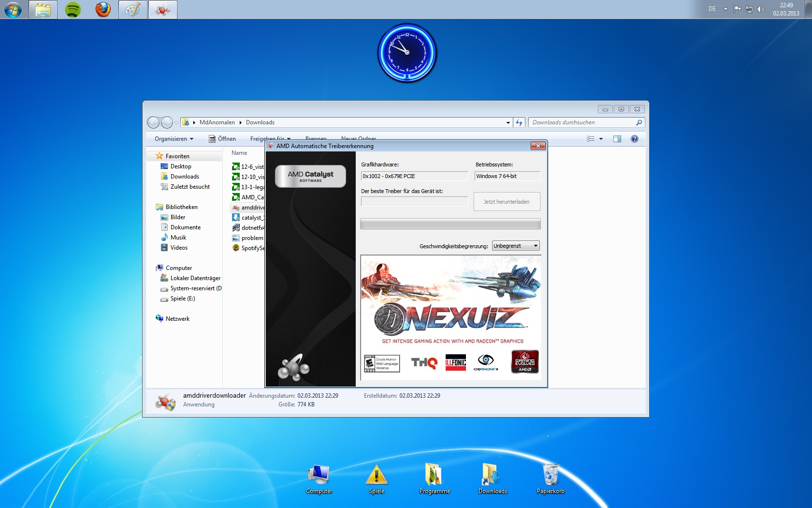Select Computer in the navigation pane
Screen dimensions: 812x508
coord(179,268)
